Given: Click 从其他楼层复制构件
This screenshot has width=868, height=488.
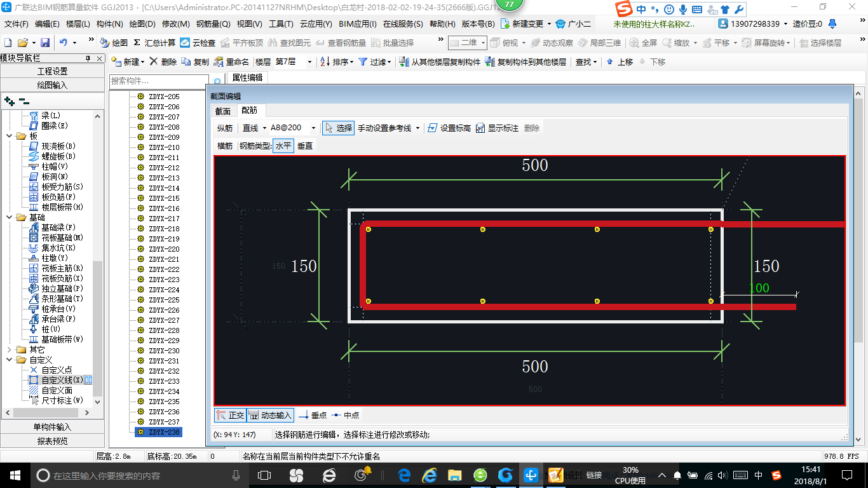Looking at the screenshot, I should 440,62.
